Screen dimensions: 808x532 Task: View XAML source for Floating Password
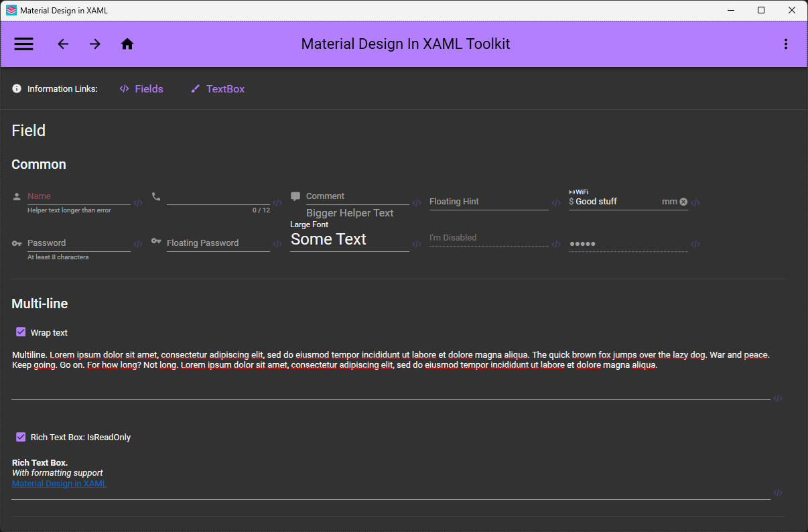point(277,245)
